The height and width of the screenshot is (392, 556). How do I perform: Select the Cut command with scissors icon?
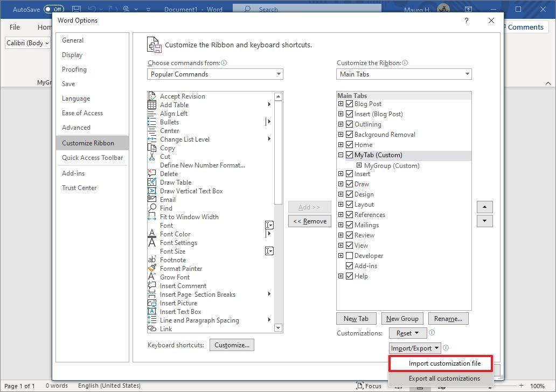(x=165, y=156)
